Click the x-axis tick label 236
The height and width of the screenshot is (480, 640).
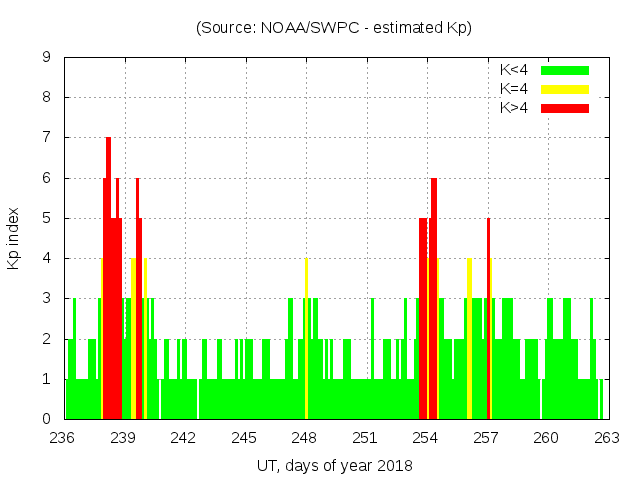(x=63, y=438)
